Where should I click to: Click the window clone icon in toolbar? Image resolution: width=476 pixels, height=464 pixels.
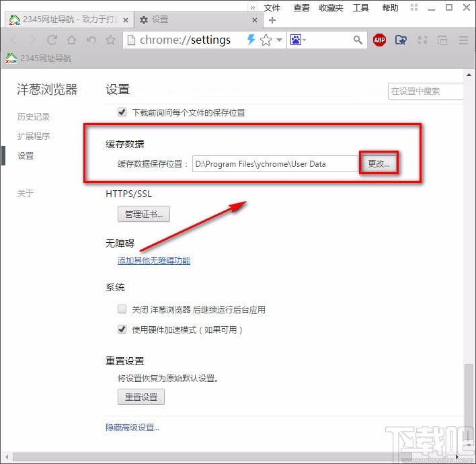click(x=442, y=40)
